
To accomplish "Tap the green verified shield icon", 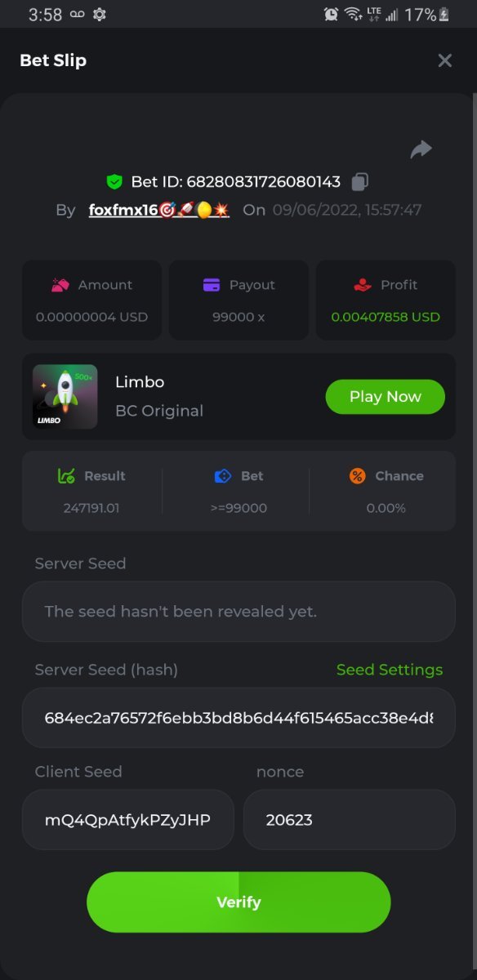I will pyautogui.click(x=114, y=181).
